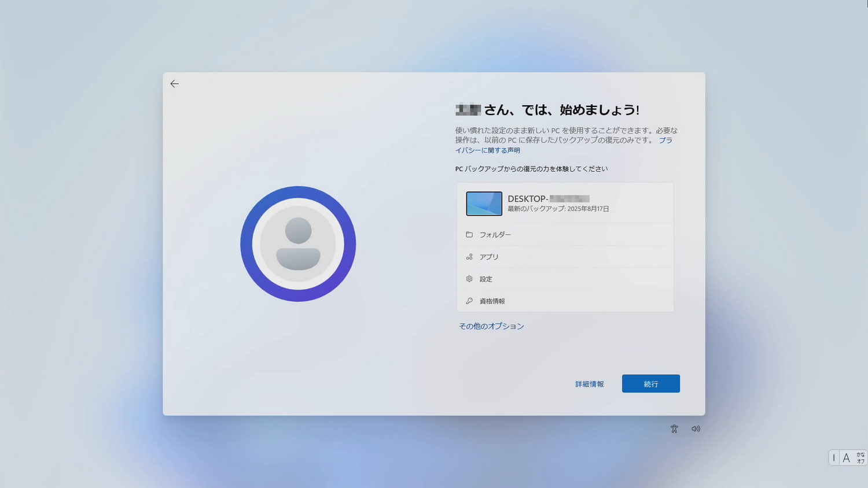Click the user avatar circle
The width and height of the screenshot is (868, 488).
tap(298, 243)
